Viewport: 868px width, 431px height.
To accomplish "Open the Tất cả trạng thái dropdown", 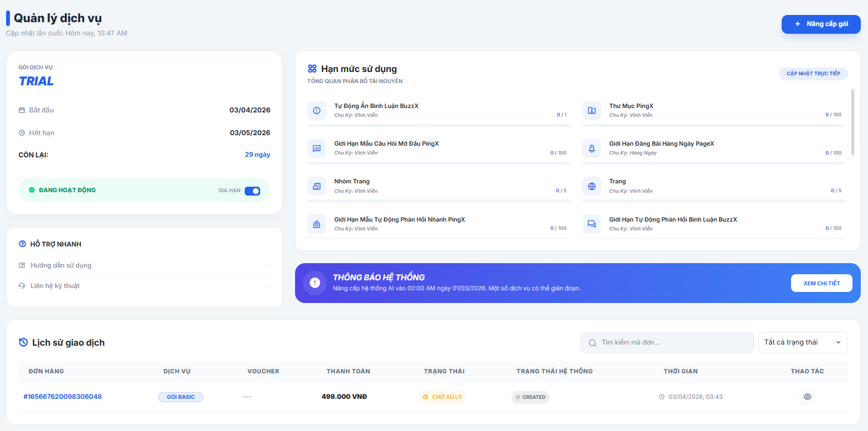I will [803, 342].
